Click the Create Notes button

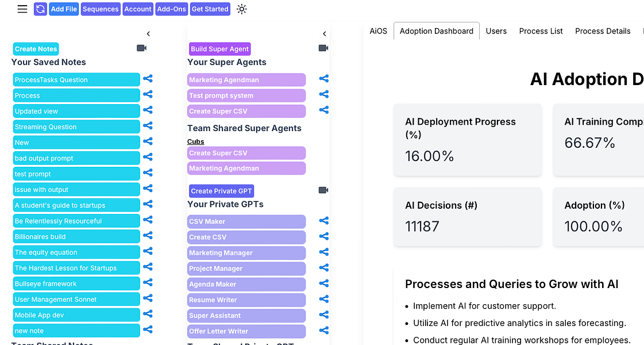[36, 49]
